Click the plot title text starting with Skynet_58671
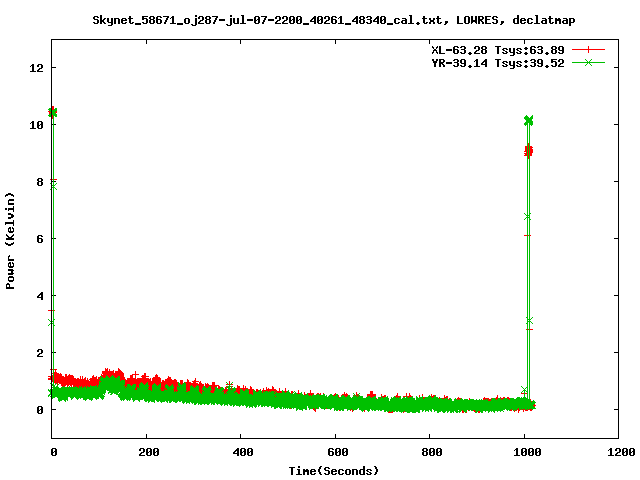Screen dimensions: 640x480 333,20
